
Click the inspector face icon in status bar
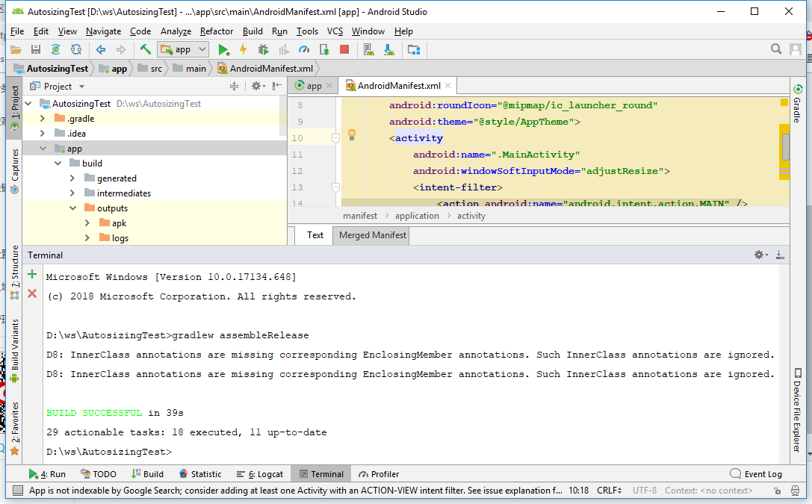(796, 491)
